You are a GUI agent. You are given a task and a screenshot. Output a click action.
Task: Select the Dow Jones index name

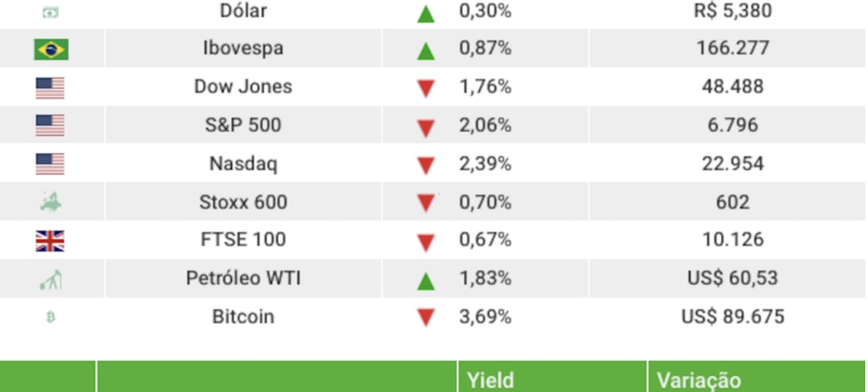pyautogui.click(x=243, y=88)
